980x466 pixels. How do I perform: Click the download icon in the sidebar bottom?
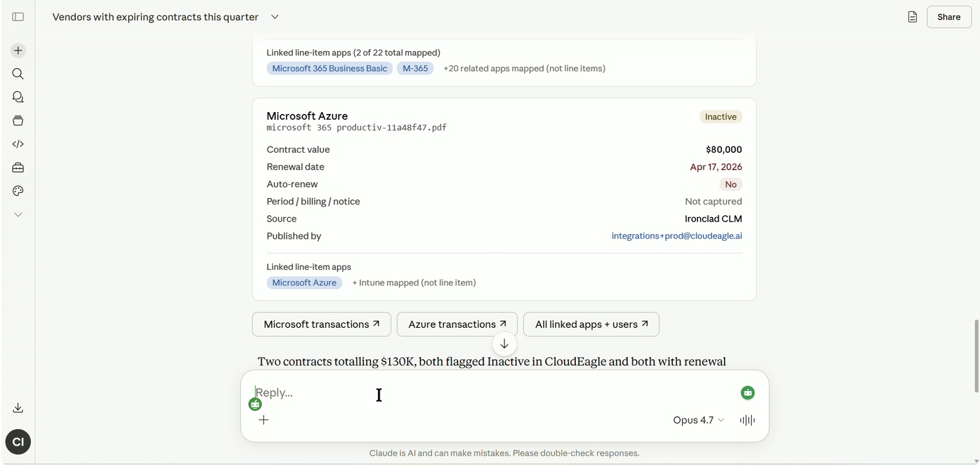18,408
